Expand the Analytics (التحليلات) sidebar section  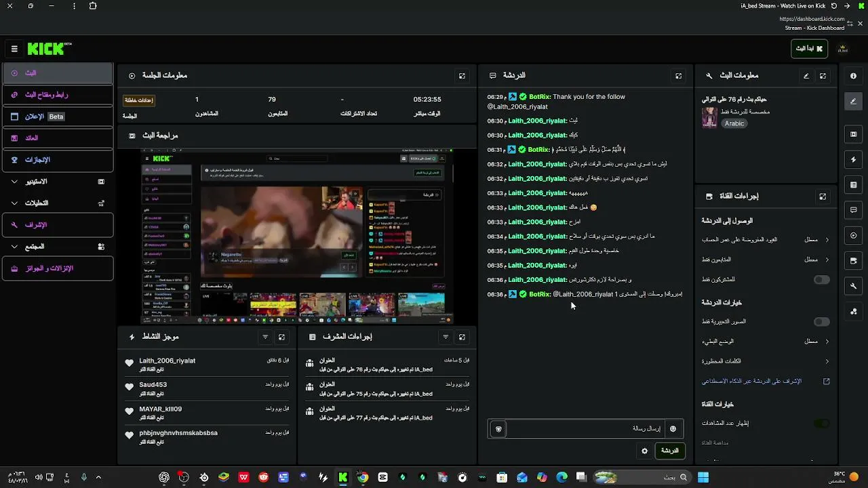(58, 203)
